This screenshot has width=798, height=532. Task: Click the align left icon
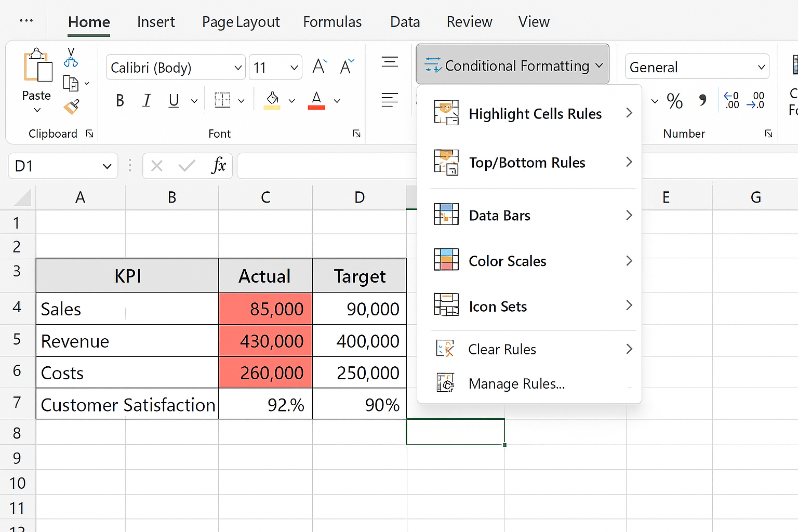click(x=390, y=100)
